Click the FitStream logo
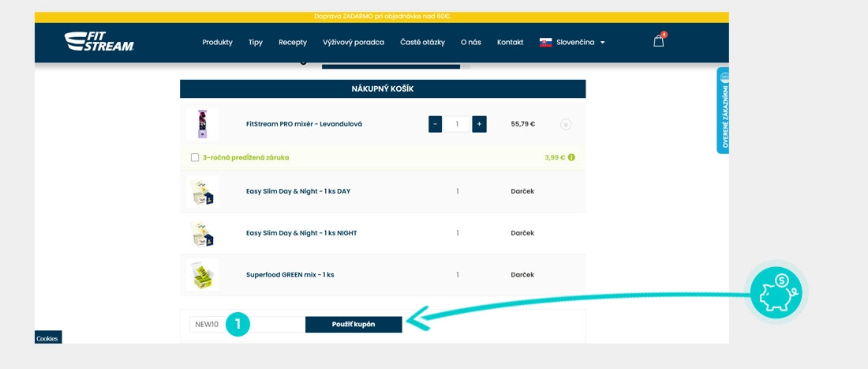 (99, 42)
